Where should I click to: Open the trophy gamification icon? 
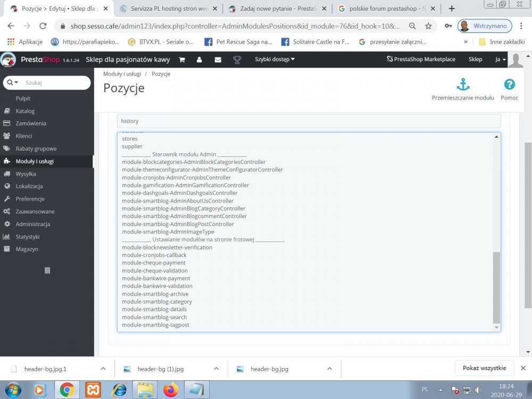point(237,60)
